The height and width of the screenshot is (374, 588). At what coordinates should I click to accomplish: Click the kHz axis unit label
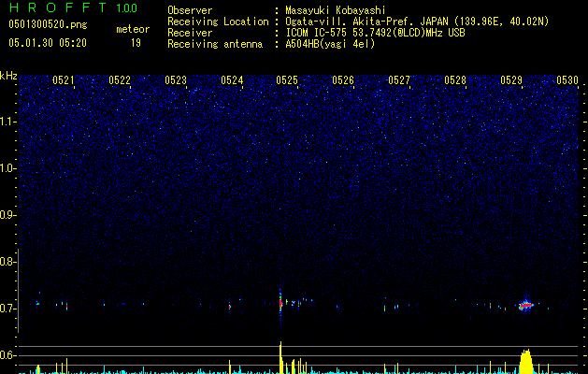point(8,76)
